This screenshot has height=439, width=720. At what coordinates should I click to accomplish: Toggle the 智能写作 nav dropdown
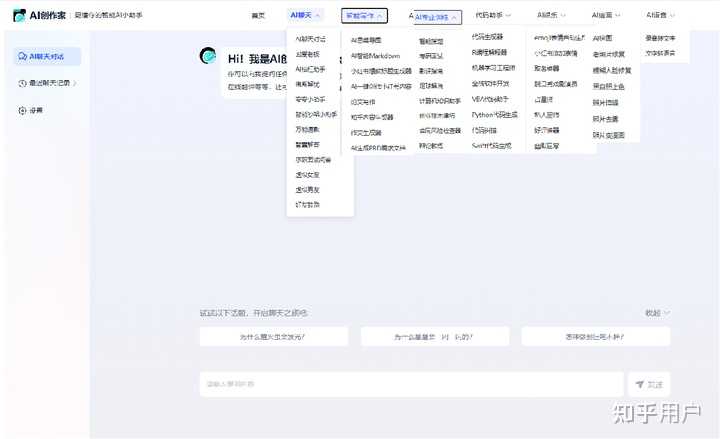[365, 16]
